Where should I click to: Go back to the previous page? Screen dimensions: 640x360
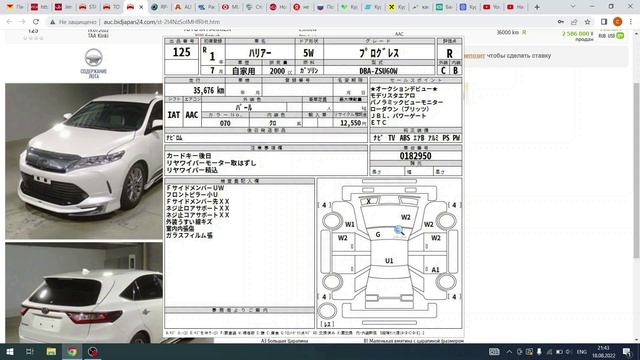[x=9, y=22]
